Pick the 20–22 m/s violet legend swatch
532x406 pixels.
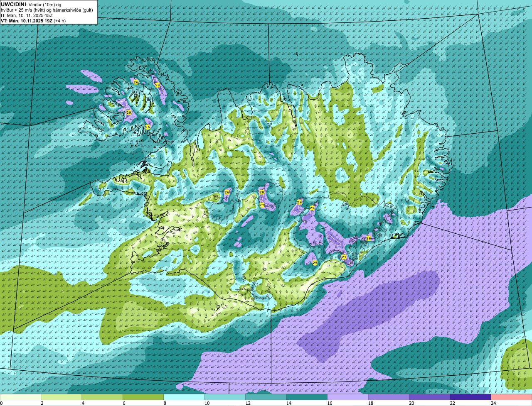pos(430,397)
